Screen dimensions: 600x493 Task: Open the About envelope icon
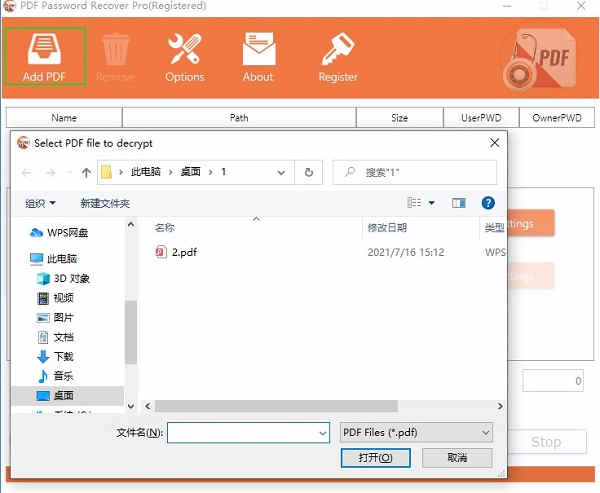[259, 48]
